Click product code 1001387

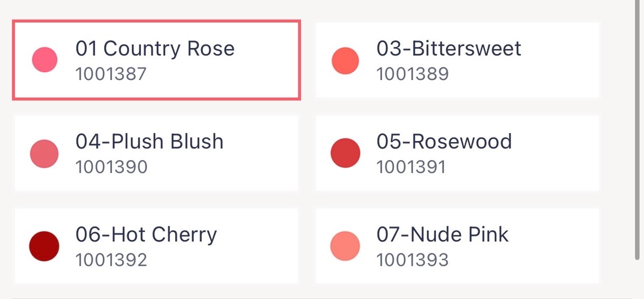click(x=111, y=74)
